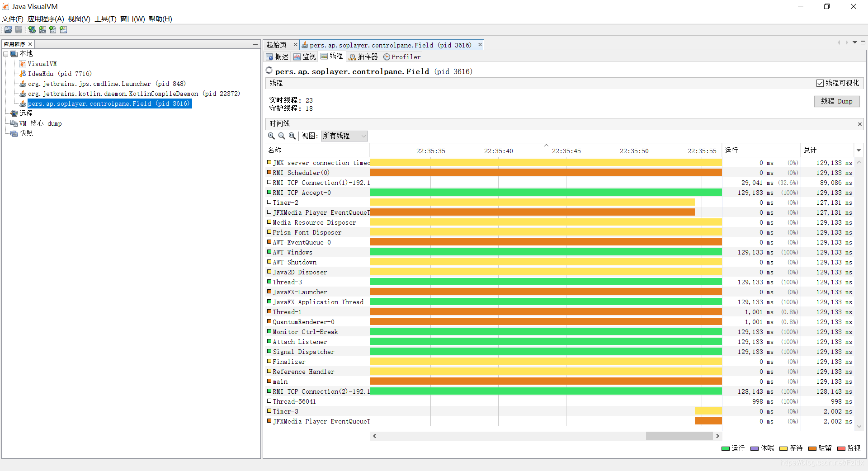Minimize the 应用程序 side panel
Image resolution: width=868 pixels, height=471 pixels.
tap(255, 44)
